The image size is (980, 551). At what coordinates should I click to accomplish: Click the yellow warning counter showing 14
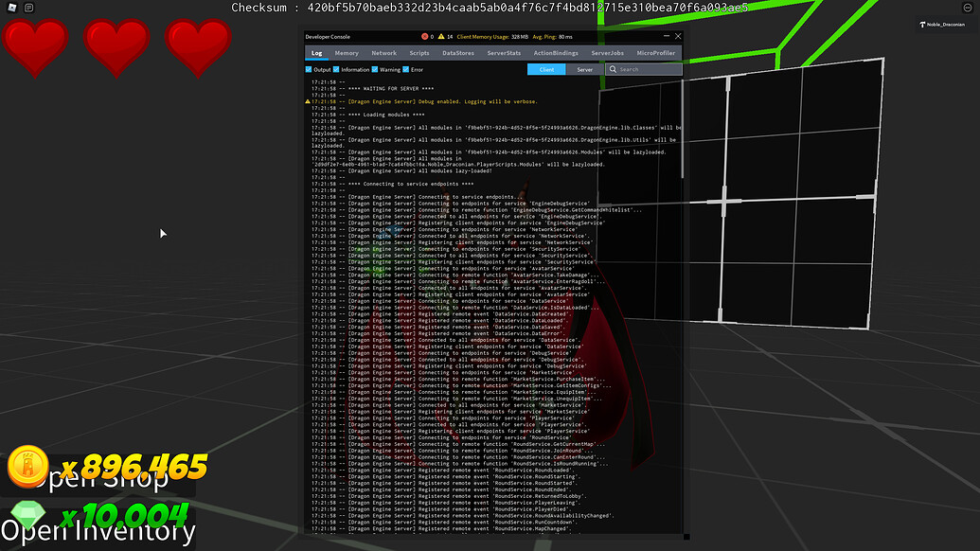click(x=442, y=36)
